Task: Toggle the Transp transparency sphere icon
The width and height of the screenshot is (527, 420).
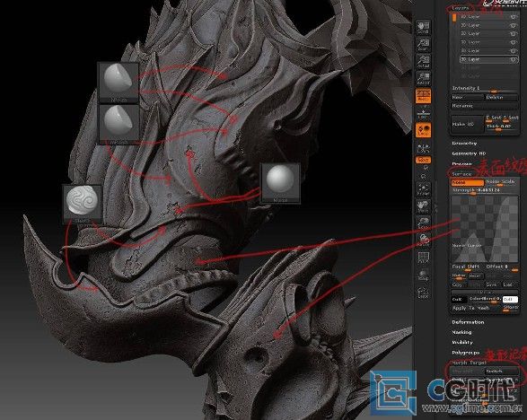Action: coord(423,275)
